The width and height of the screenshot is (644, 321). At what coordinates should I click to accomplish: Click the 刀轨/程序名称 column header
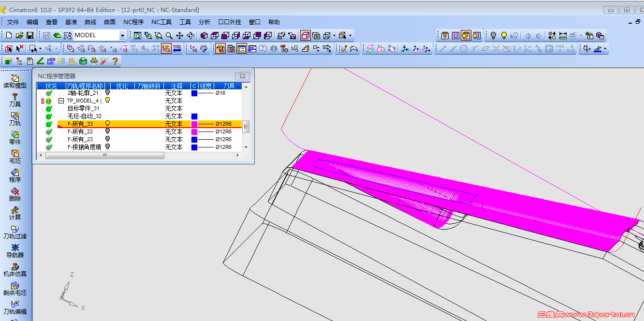[84, 86]
